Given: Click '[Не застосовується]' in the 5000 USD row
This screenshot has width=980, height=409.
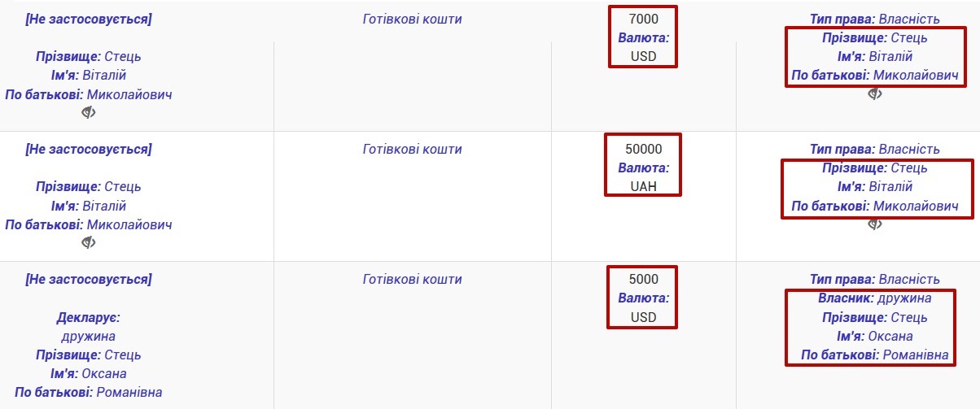Looking at the screenshot, I should 89,279.
